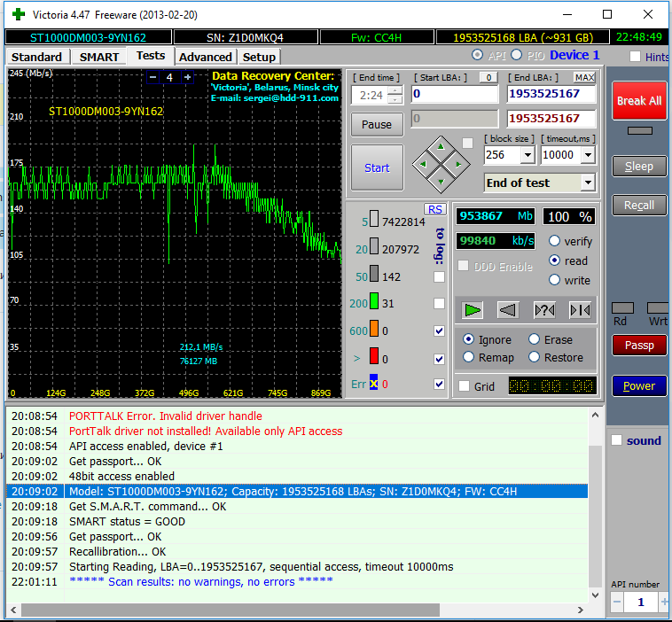Select the write radio button
This screenshot has width=672, height=622.
[554, 280]
